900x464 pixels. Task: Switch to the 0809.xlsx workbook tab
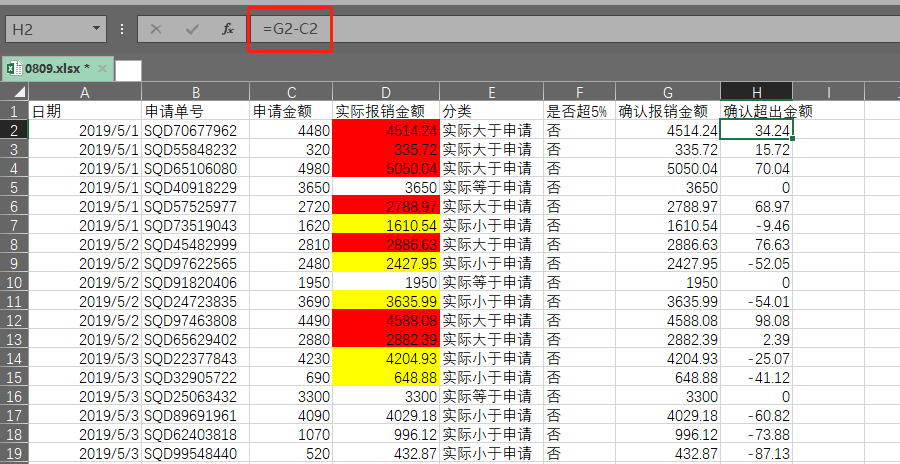pyautogui.click(x=57, y=69)
